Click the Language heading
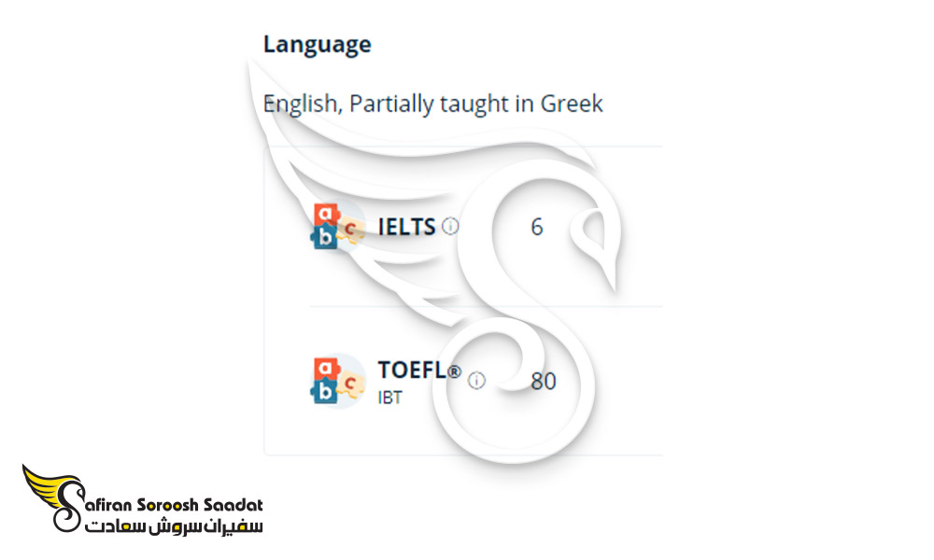 coord(318,45)
